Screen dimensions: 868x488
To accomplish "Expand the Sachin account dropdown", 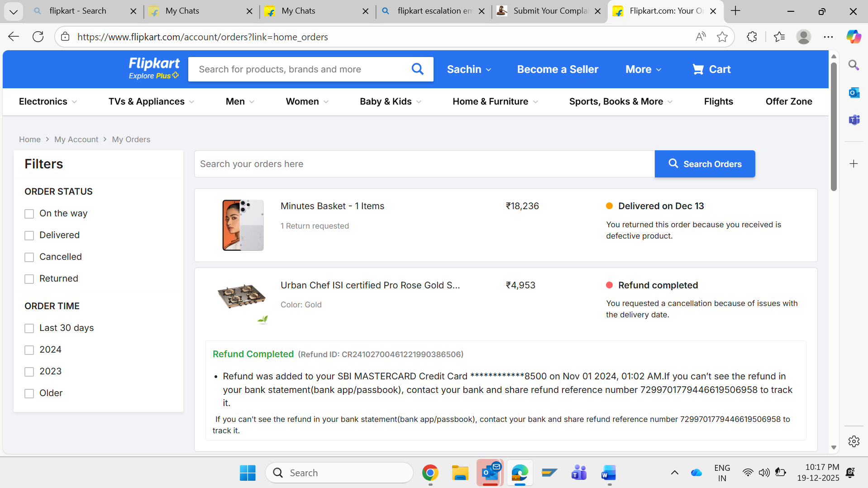I will [469, 69].
